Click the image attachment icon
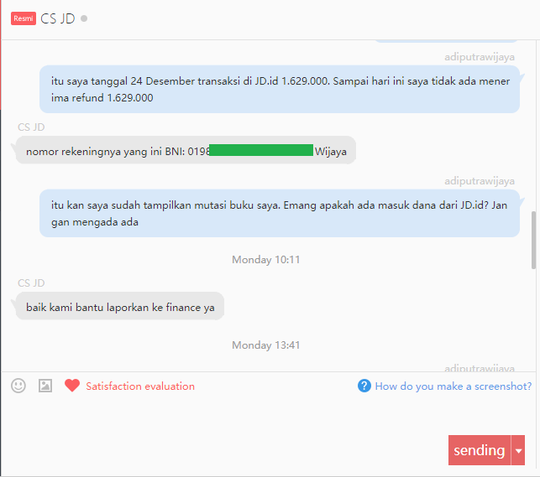This screenshot has height=477, width=540. pyautogui.click(x=45, y=386)
